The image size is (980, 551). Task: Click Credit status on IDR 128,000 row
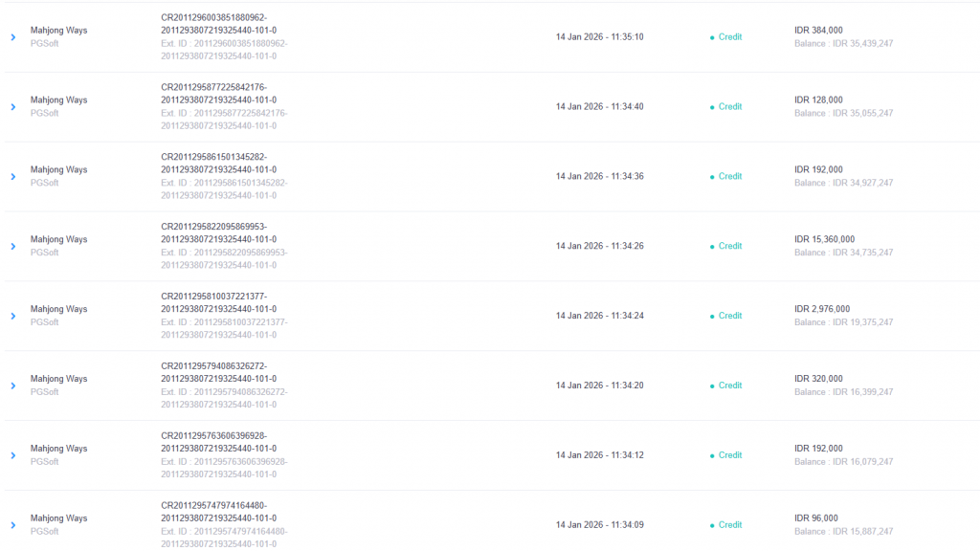click(729, 107)
